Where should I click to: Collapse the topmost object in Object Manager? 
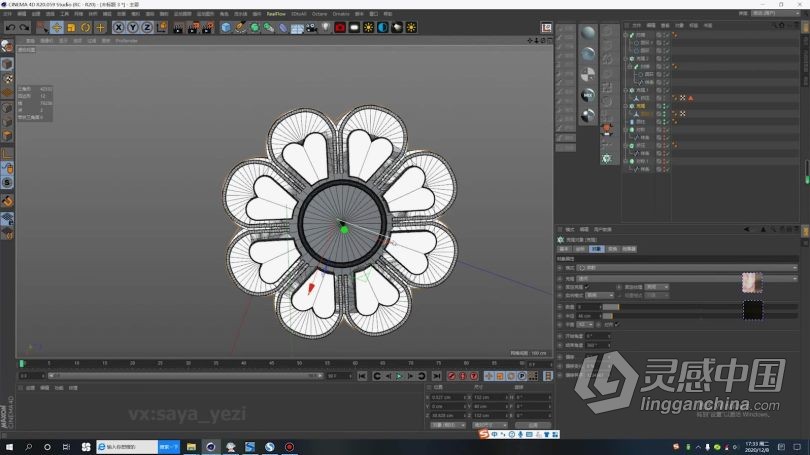[626, 35]
